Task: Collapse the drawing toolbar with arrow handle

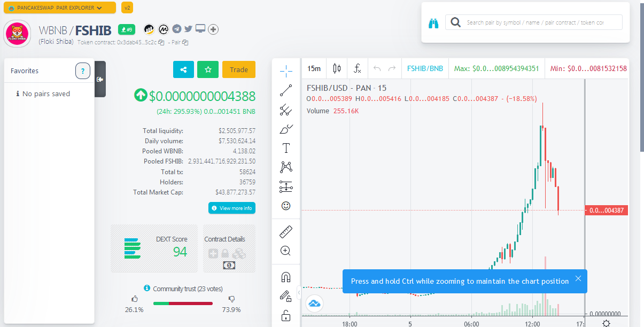Action: click(299, 292)
